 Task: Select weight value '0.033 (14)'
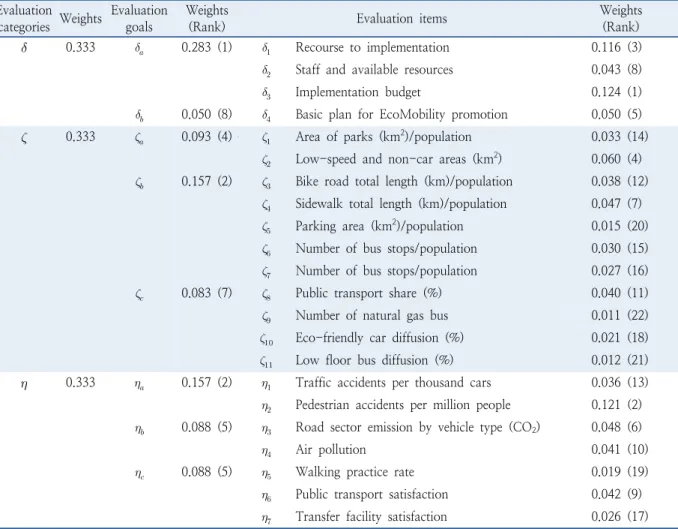(620, 137)
